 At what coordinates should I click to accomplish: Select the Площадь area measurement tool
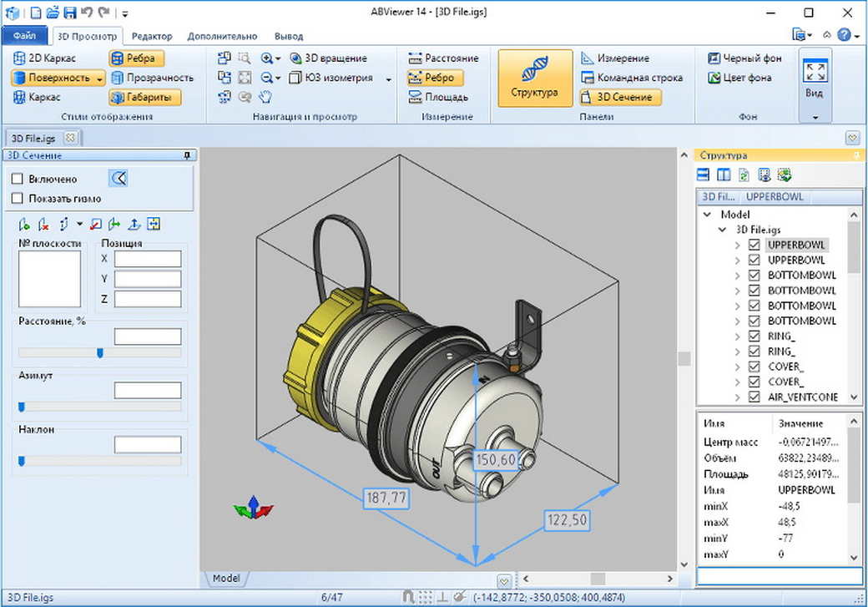pyautogui.click(x=438, y=97)
